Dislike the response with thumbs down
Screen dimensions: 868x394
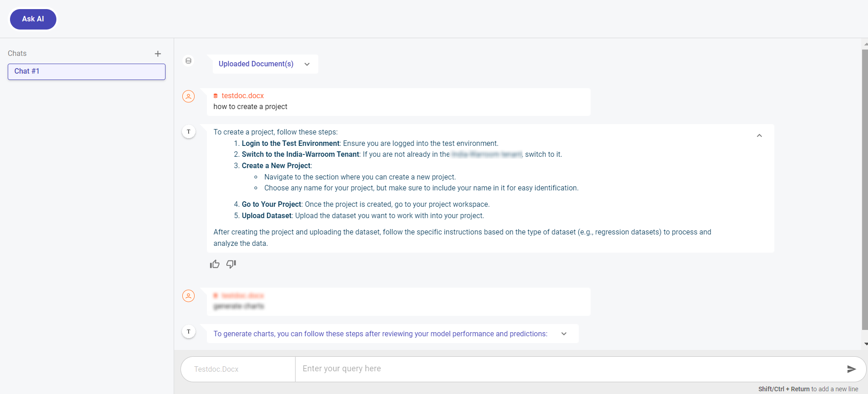pyautogui.click(x=231, y=264)
